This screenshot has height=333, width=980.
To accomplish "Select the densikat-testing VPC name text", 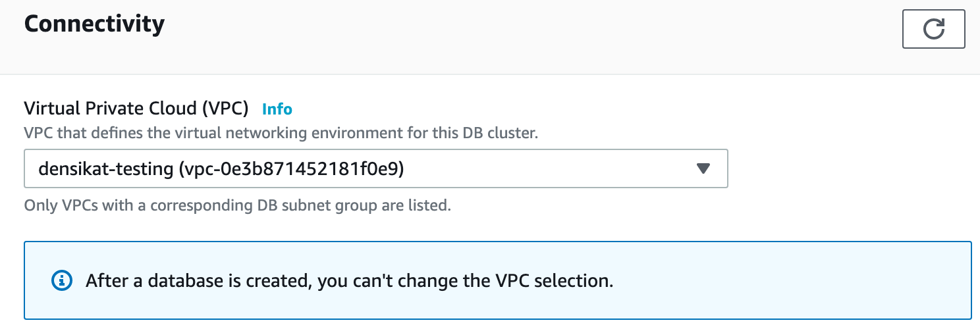I will point(106,169).
